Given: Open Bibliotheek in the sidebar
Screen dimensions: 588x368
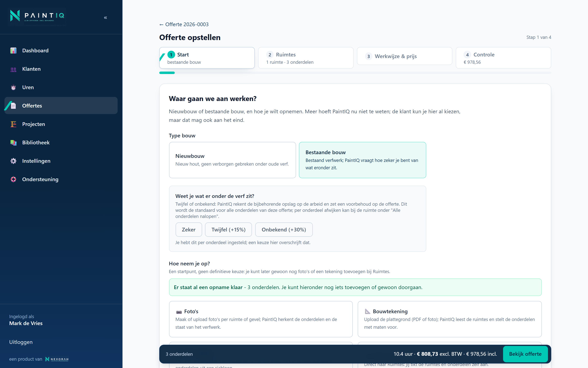Looking at the screenshot, I should (61, 143).
